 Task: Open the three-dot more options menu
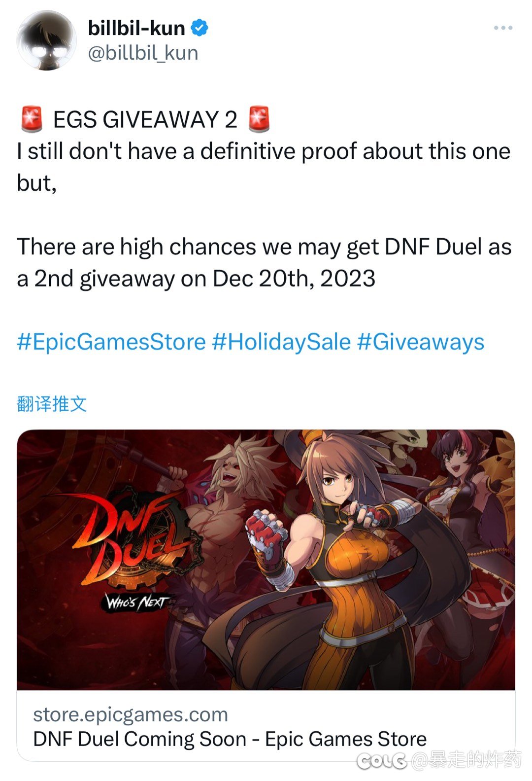[503, 28]
